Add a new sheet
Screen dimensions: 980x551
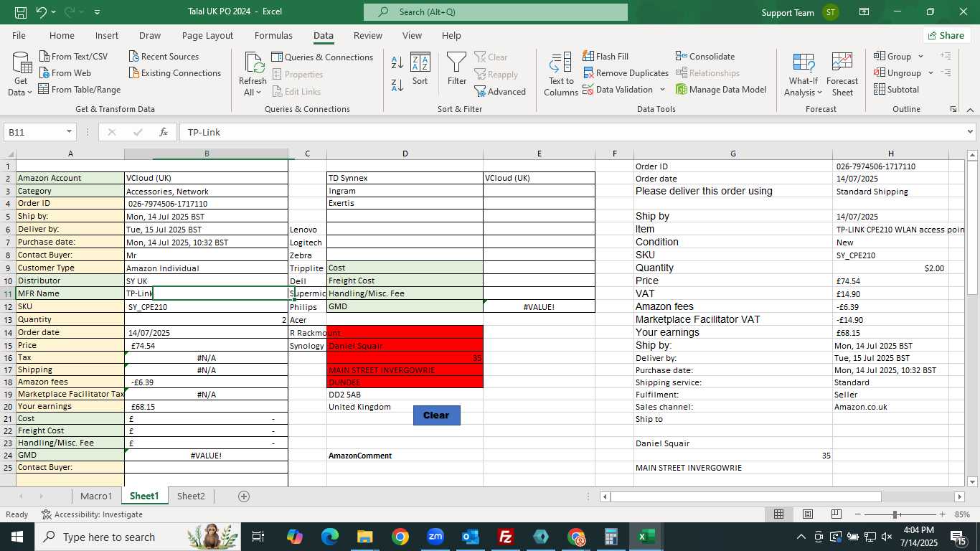[x=243, y=496]
